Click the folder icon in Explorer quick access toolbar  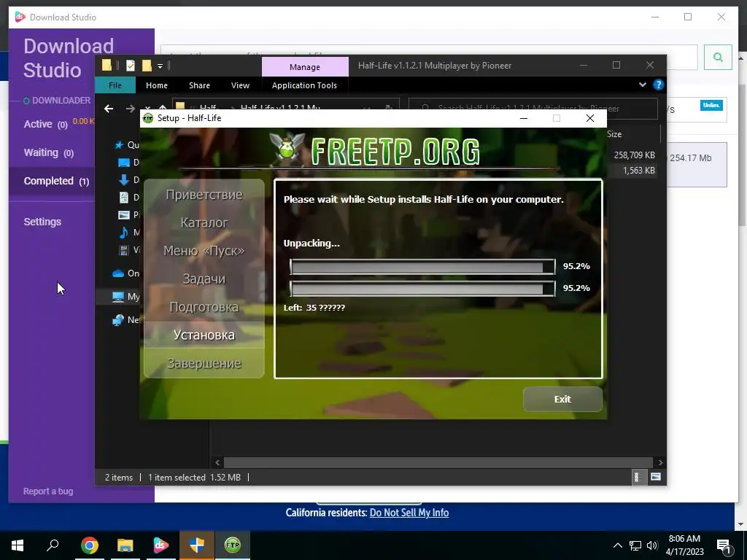coord(107,65)
